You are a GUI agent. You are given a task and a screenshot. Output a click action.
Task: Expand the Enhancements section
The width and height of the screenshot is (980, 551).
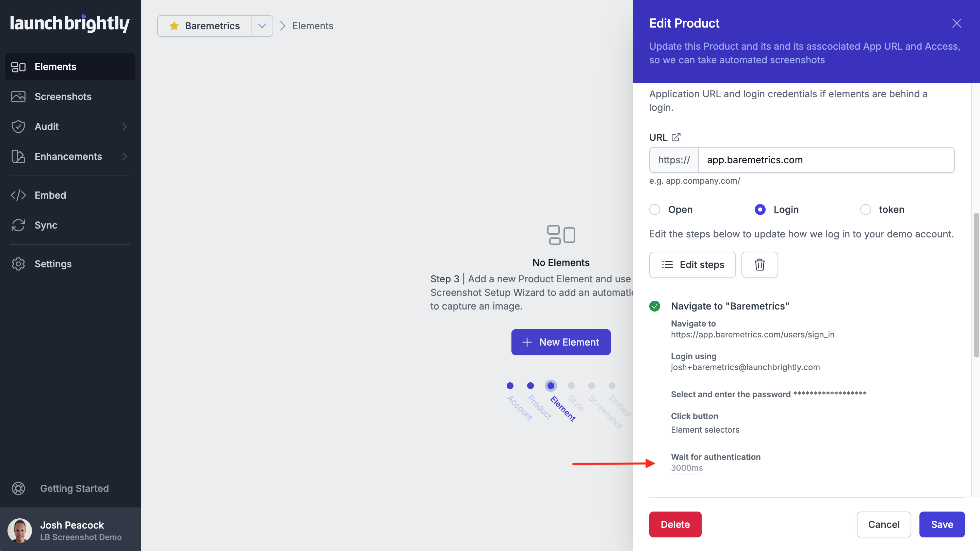pyautogui.click(x=70, y=156)
